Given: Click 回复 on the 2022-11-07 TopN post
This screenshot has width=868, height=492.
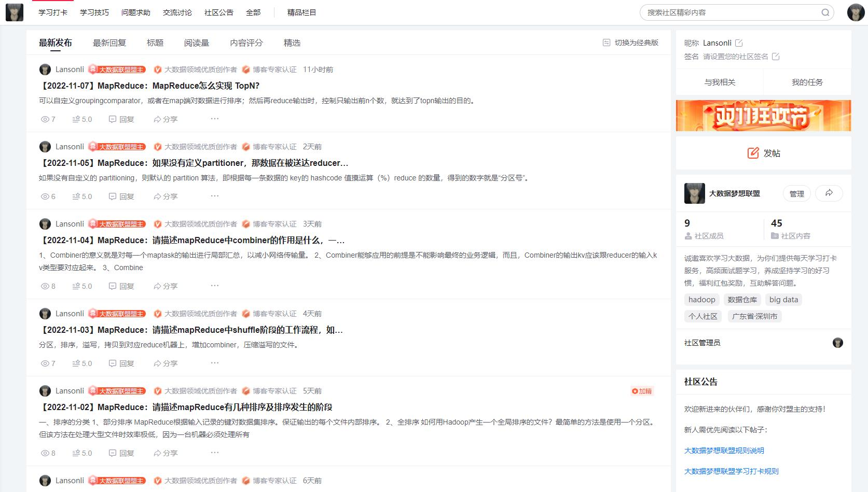Looking at the screenshot, I should pyautogui.click(x=121, y=119).
